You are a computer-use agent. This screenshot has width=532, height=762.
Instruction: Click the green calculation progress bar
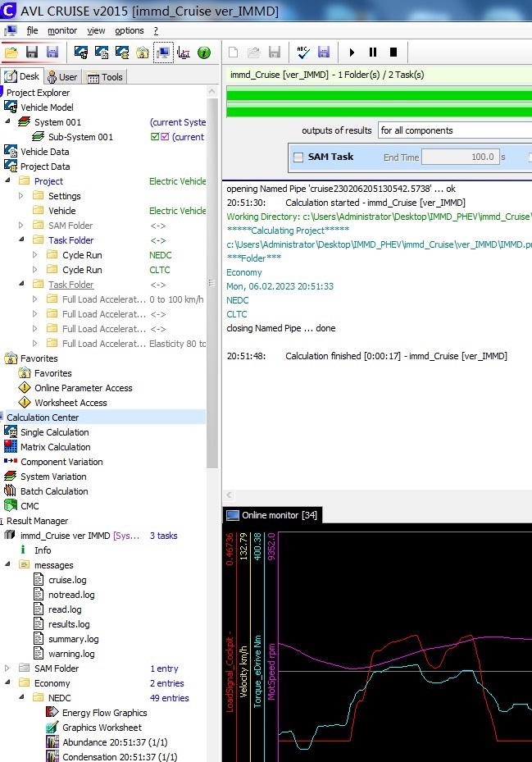379,102
